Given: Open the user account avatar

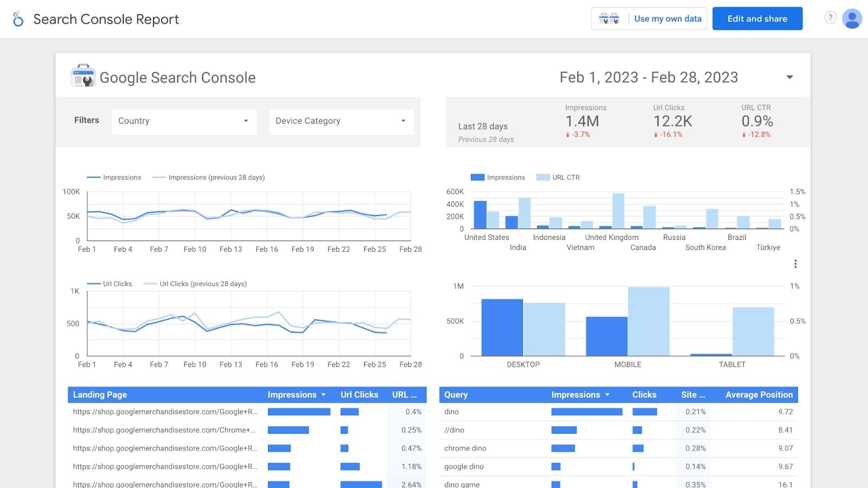Looking at the screenshot, I should 852,18.
